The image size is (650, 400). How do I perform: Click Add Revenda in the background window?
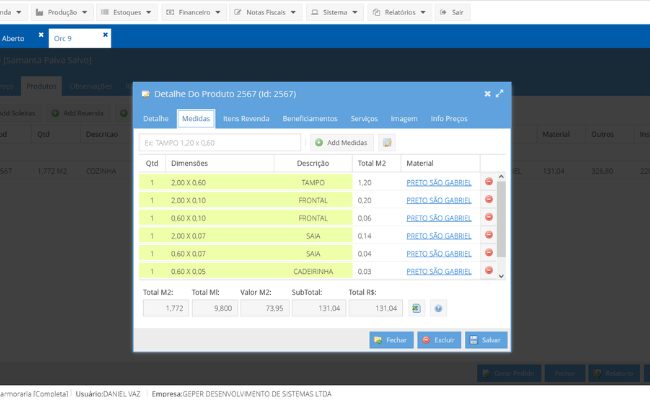(78, 113)
